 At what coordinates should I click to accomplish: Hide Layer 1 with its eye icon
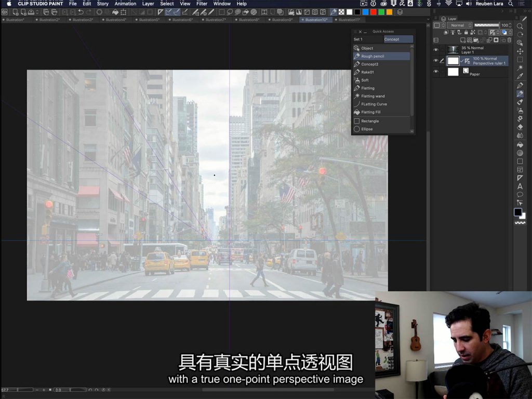[x=436, y=50]
